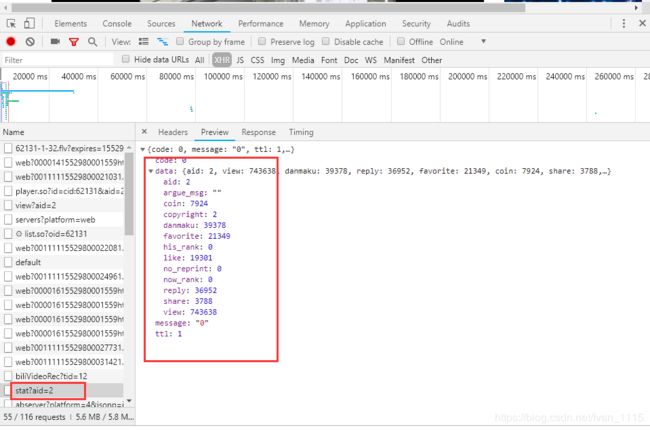Tick checkbox beside default request
This screenshot has height=430, width=650.
pos(8,262)
